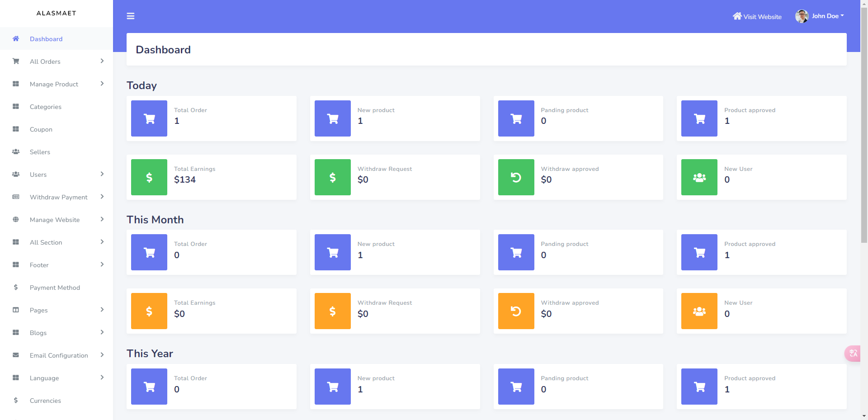Click the page vertical scrollbar
Image resolution: width=868 pixels, height=420 pixels.
click(864, 125)
